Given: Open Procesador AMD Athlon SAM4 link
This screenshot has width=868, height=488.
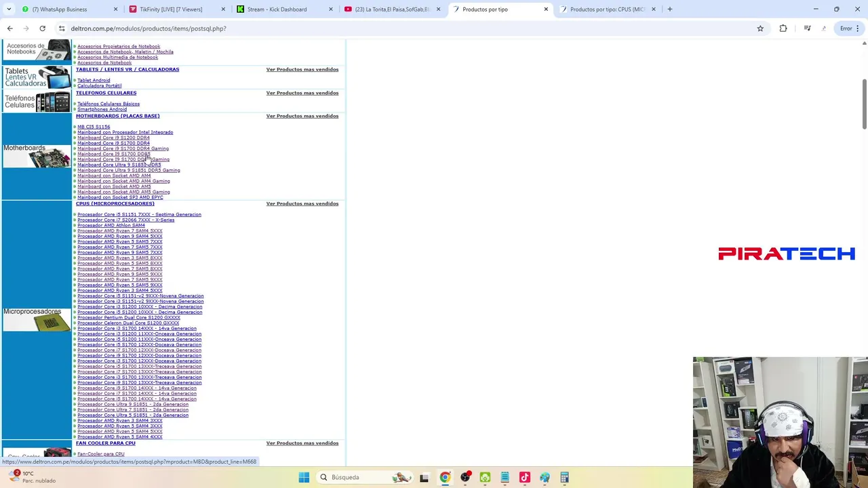Looking at the screenshot, I should (111, 225).
